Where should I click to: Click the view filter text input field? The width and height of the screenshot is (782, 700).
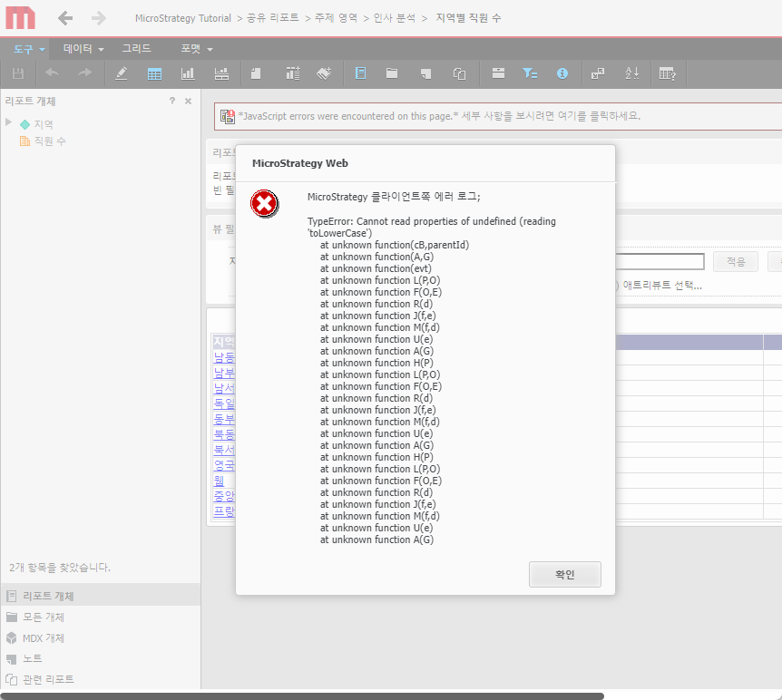(660, 262)
